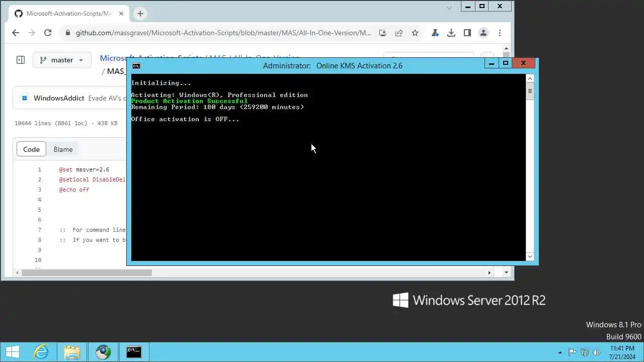This screenshot has width=644, height=362.
Task: Bookmark this page with the star icon
Action: (x=415, y=33)
